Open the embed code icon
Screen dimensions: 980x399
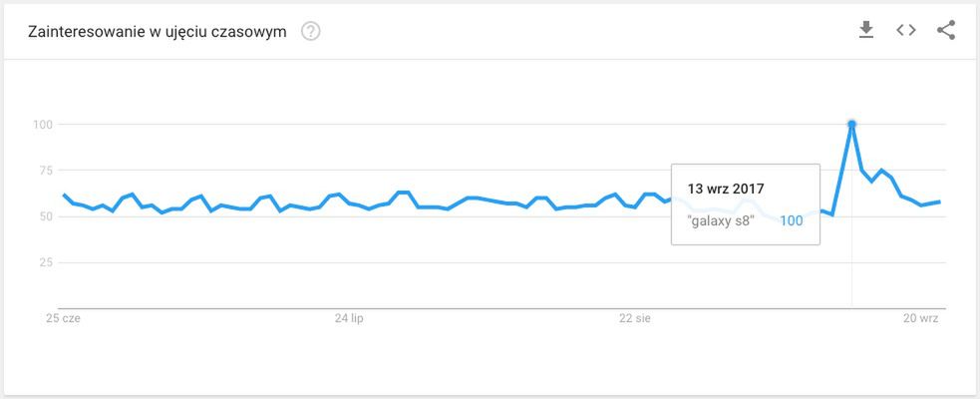coord(906,31)
